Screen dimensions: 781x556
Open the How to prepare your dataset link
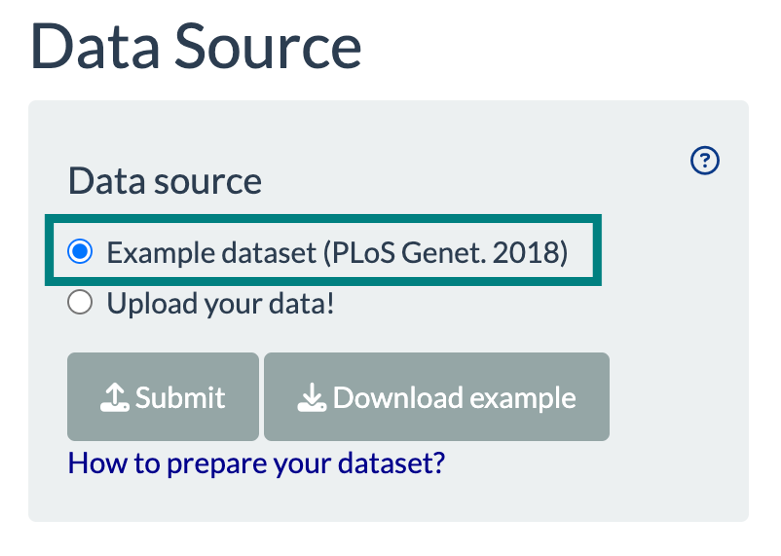[256, 463]
